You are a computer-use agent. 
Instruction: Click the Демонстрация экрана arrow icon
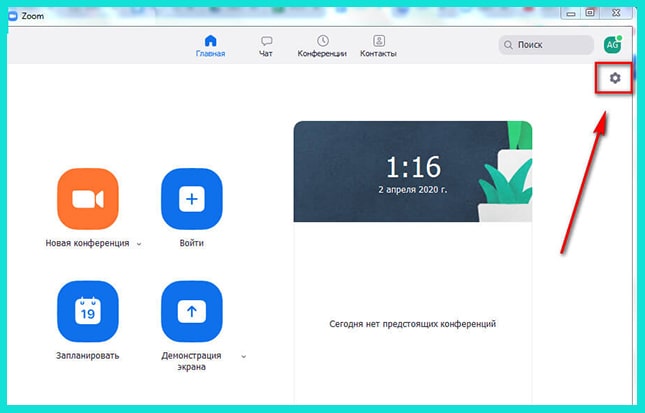[192, 311]
